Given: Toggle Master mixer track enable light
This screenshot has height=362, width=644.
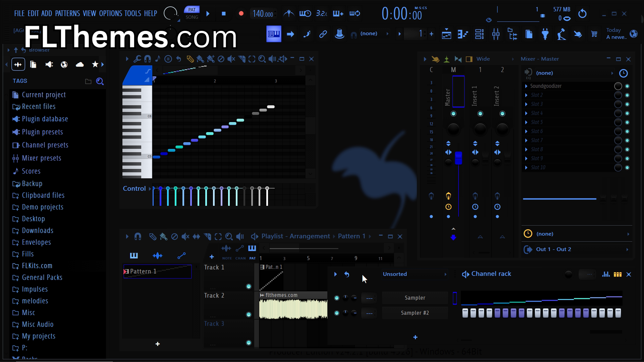Looking at the screenshot, I should 453,114.
